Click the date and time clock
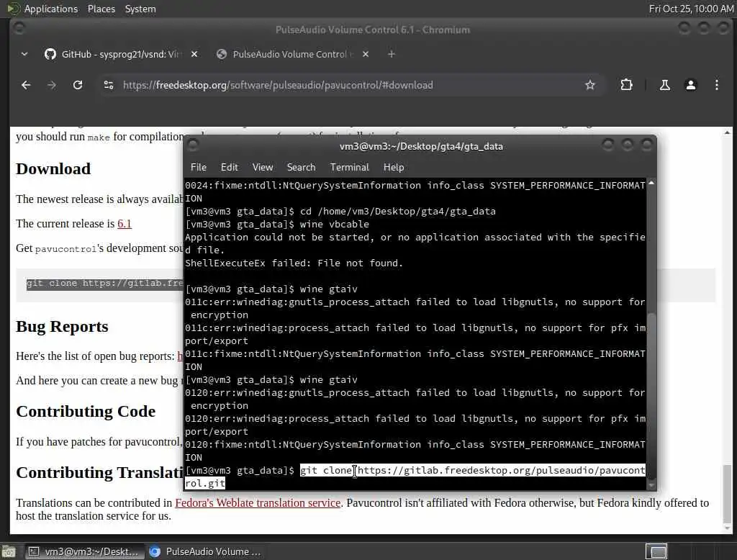The height and width of the screenshot is (560, 737). click(691, 9)
